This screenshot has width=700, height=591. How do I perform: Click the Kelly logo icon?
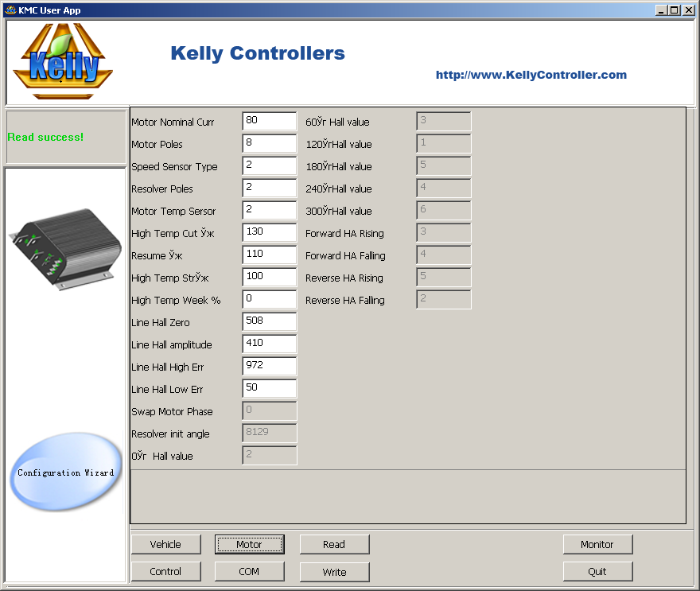64,61
